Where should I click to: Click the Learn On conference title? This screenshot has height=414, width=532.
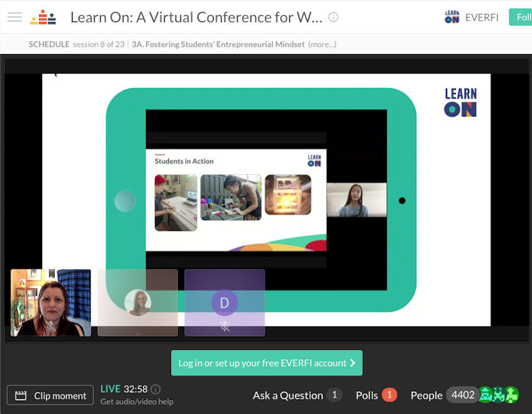[x=196, y=18]
